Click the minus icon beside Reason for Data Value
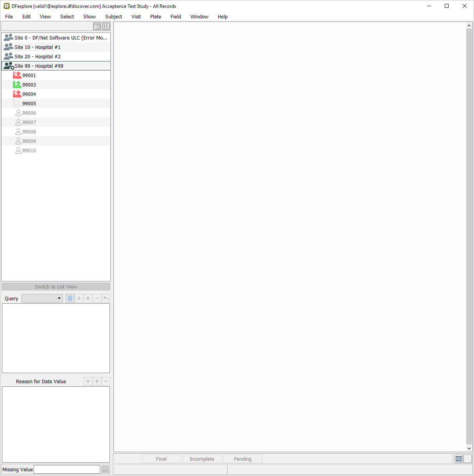The height and width of the screenshot is (476, 474). tap(106, 381)
